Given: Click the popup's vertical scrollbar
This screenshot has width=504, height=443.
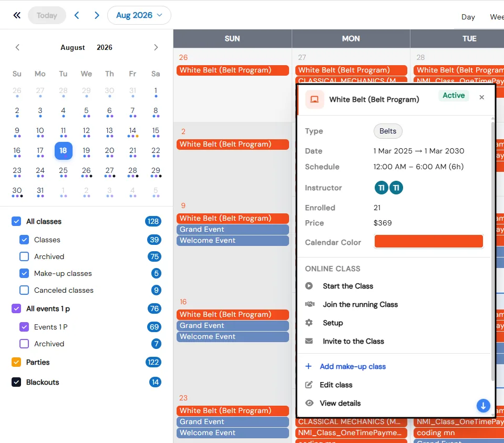Looking at the screenshot, I should 493,251.
